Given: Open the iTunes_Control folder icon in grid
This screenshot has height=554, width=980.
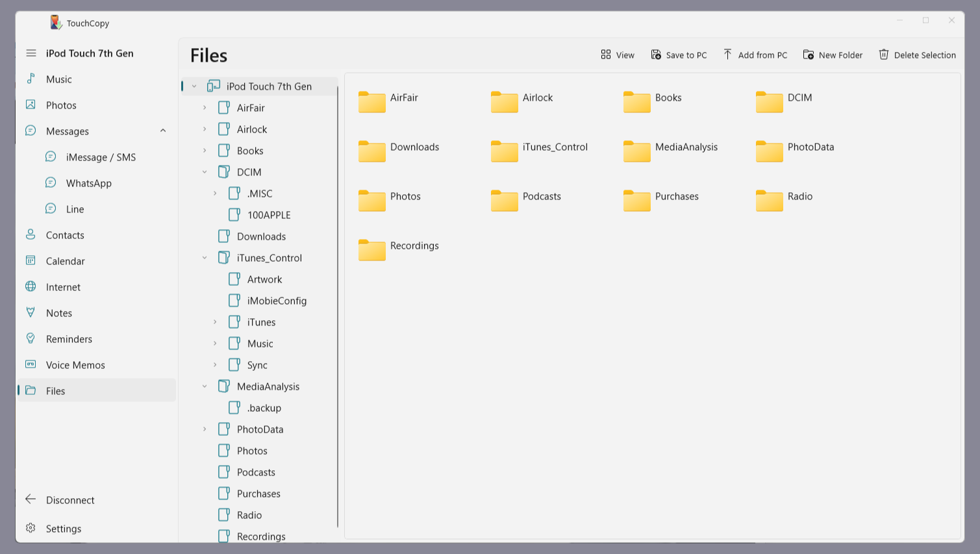Looking at the screenshot, I should click(x=505, y=151).
